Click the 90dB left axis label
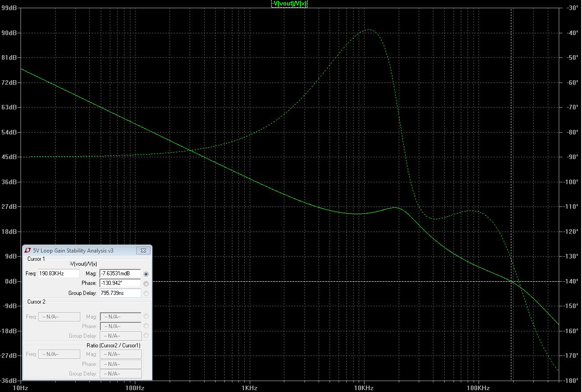The height and width of the screenshot is (392, 582). click(9, 33)
